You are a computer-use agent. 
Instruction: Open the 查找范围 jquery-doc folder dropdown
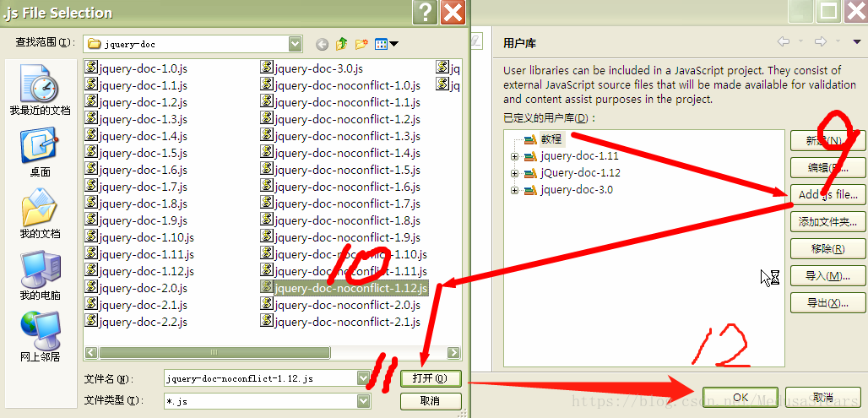click(295, 44)
